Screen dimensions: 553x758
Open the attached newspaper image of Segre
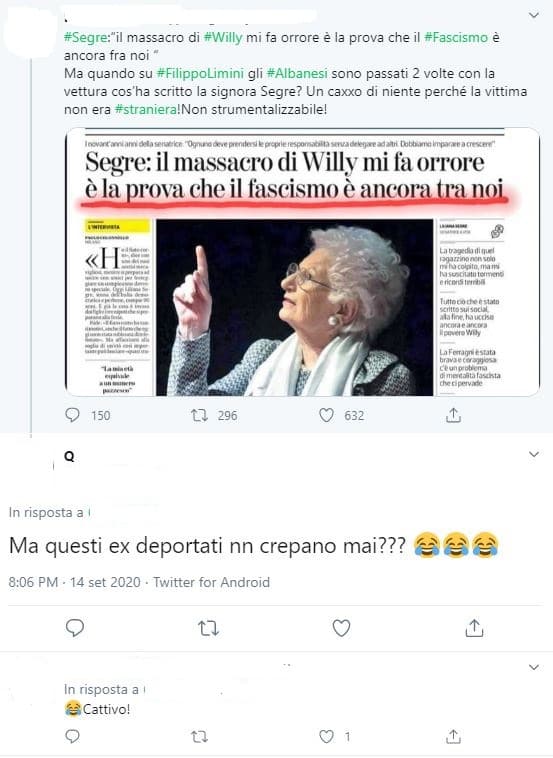(x=302, y=262)
